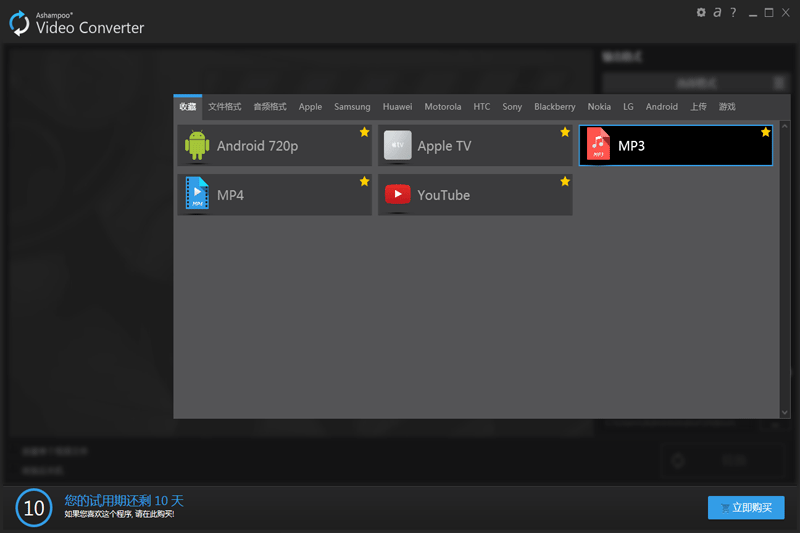The width and height of the screenshot is (800, 533).
Task: Switch to the Huawei tab
Action: 397,107
